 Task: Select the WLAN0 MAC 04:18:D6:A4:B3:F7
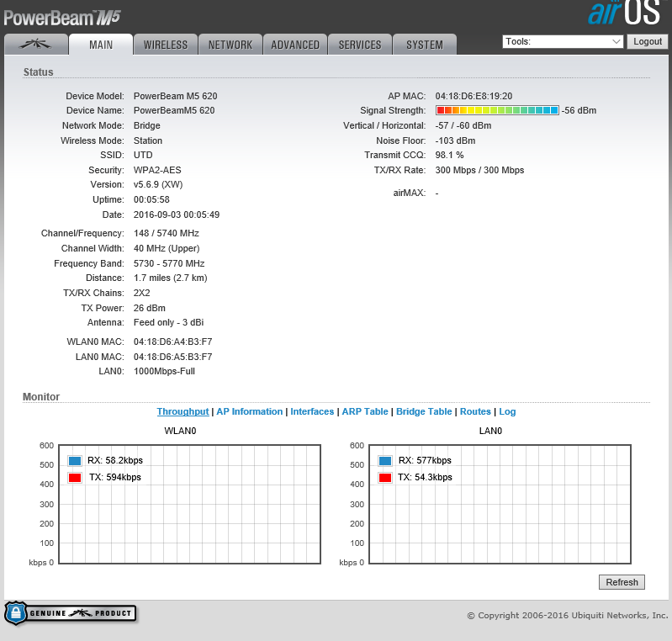tap(172, 342)
